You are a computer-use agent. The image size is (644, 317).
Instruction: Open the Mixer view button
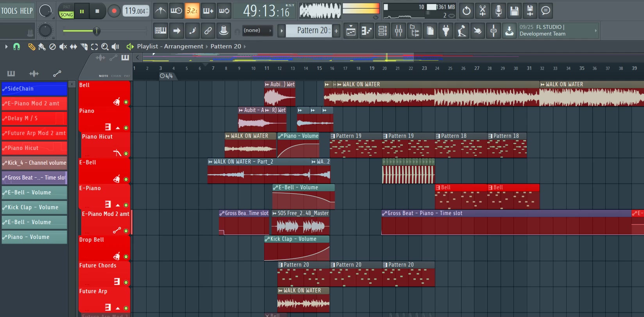[x=399, y=30]
